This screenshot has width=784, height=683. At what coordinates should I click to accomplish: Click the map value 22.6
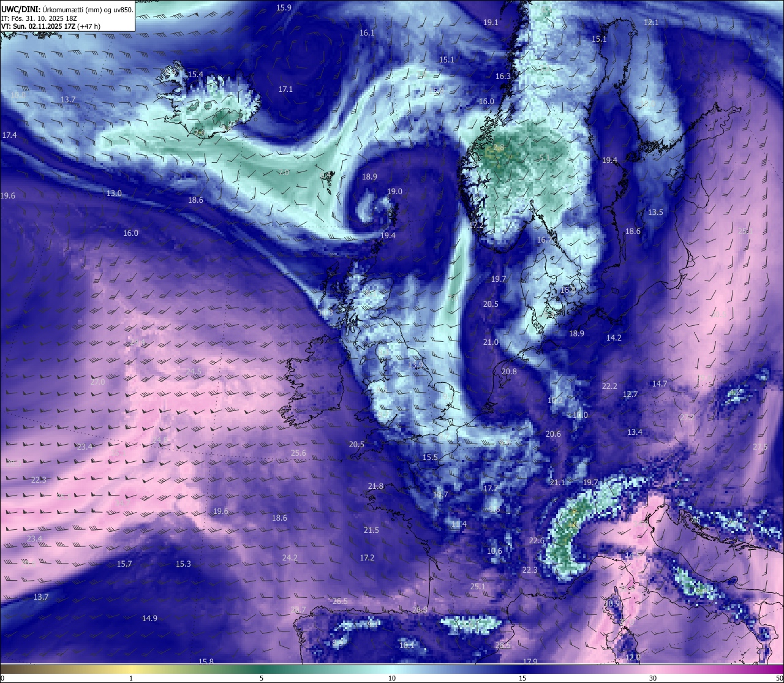tap(537, 541)
